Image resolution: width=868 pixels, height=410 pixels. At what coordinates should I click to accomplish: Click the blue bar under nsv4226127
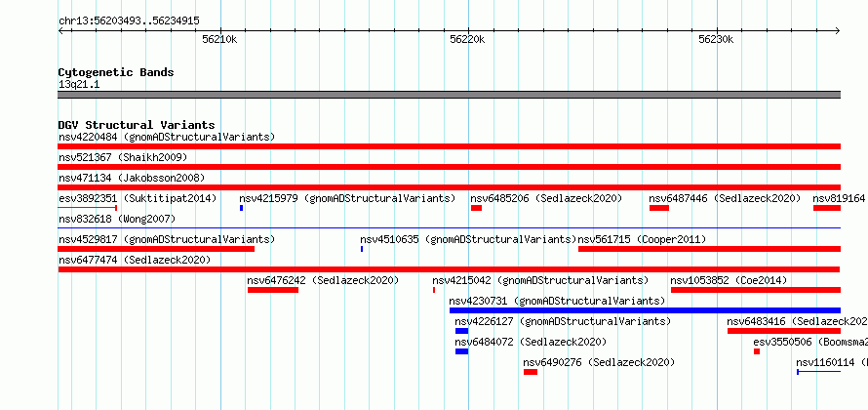(x=461, y=331)
